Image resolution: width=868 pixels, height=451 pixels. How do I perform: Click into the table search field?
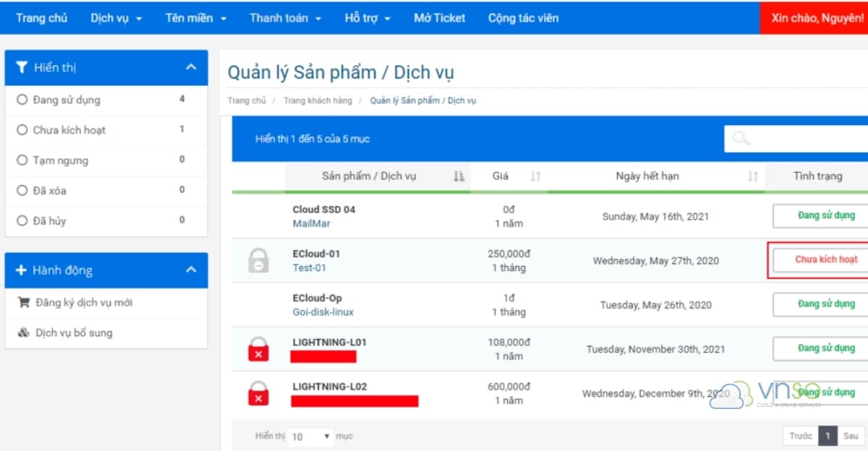[x=796, y=138]
